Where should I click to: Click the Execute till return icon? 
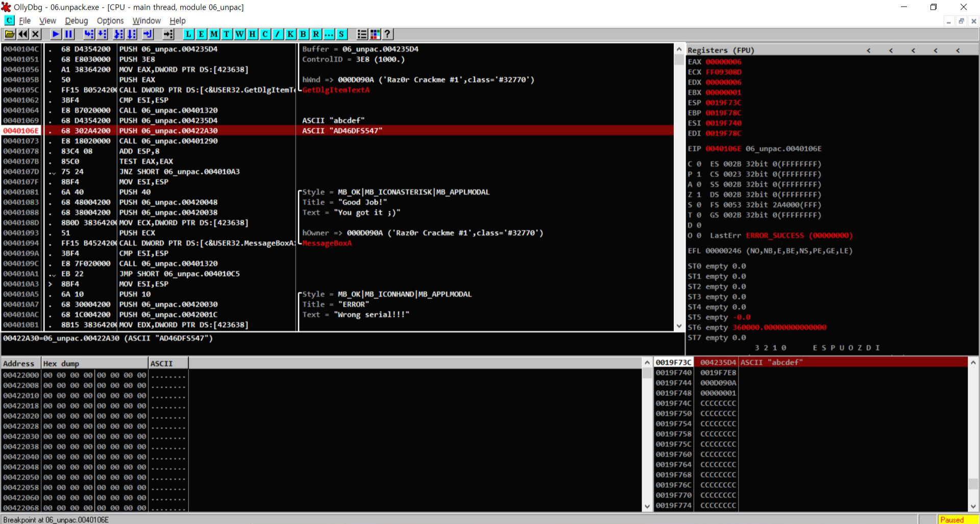pos(148,34)
